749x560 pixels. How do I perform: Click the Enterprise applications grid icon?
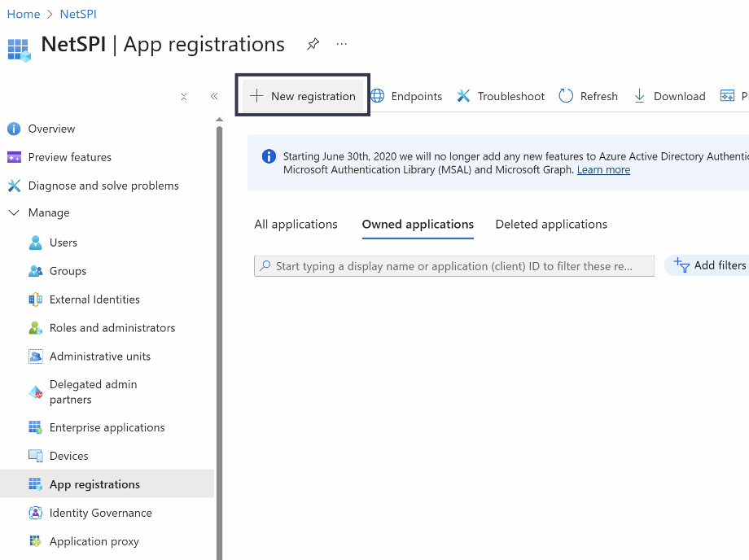pos(35,427)
